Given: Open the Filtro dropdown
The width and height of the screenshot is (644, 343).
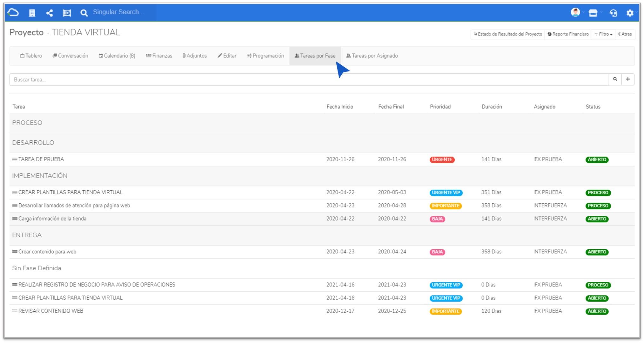Looking at the screenshot, I should click(x=603, y=34).
